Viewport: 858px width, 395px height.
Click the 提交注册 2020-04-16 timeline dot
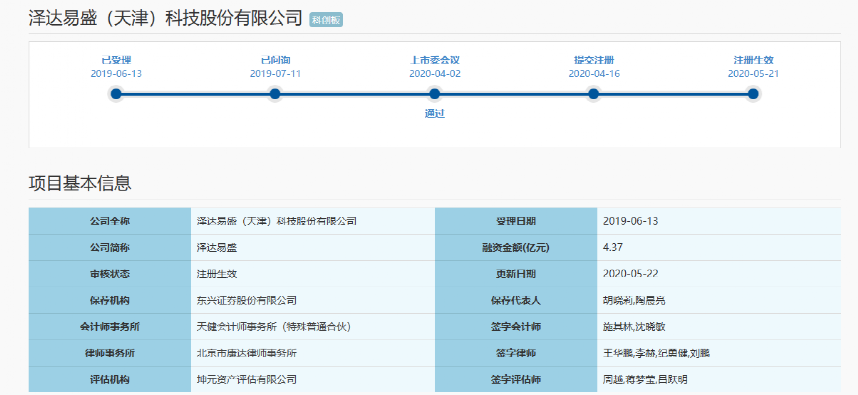coord(594,94)
